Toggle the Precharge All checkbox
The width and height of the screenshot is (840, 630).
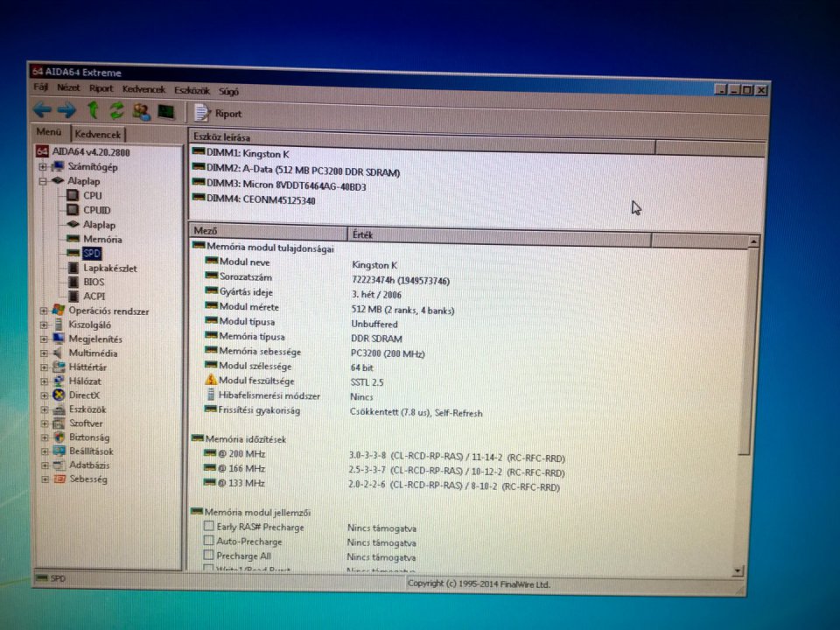[x=208, y=555]
